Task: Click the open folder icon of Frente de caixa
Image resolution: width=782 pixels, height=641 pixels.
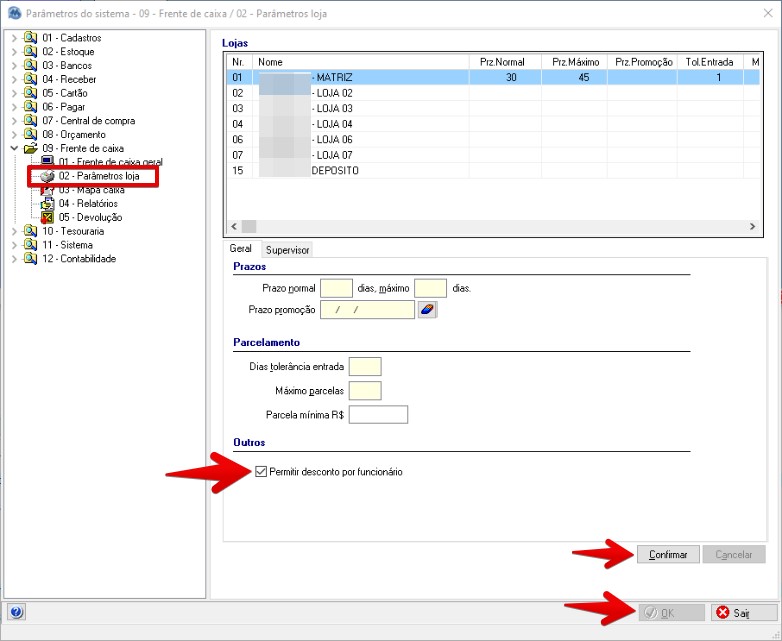Action: (31, 148)
